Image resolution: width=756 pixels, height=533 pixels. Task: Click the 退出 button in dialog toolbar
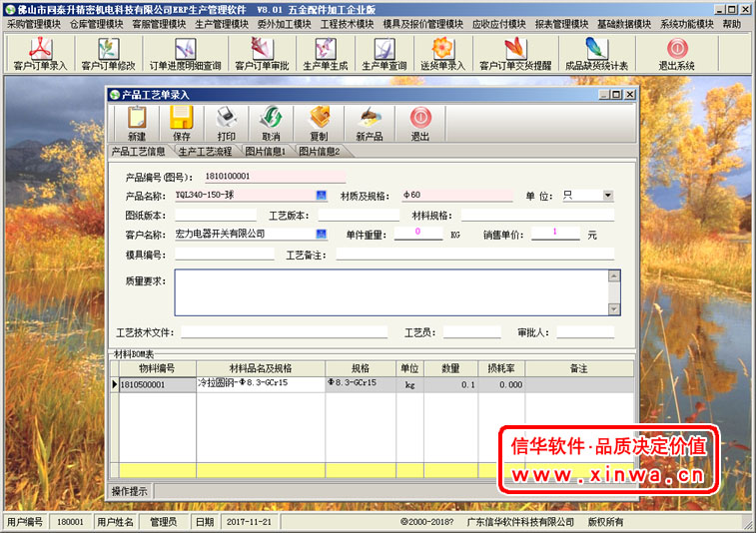coord(420,123)
